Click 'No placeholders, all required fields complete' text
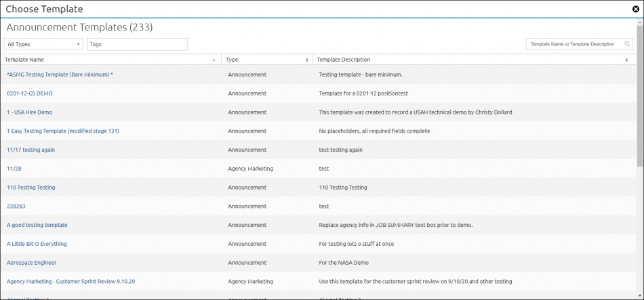The image size is (644, 300). pyautogui.click(x=374, y=131)
